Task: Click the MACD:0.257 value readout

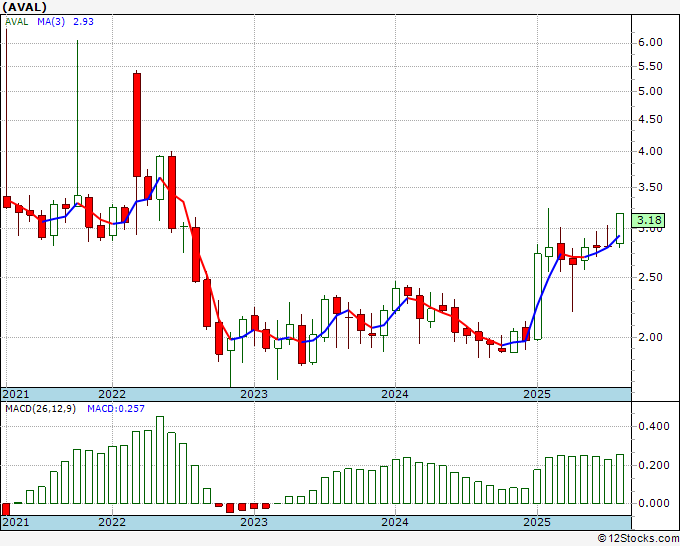Action: 116,409
